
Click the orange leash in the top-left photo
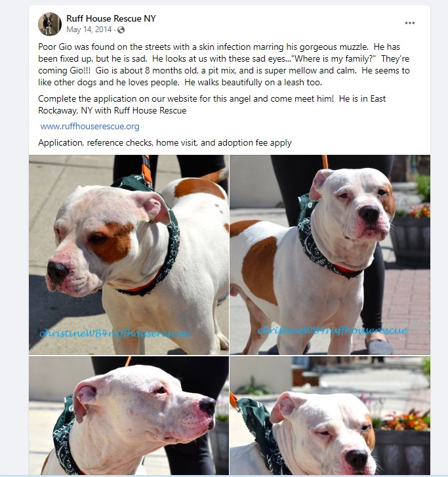point(146,169)
